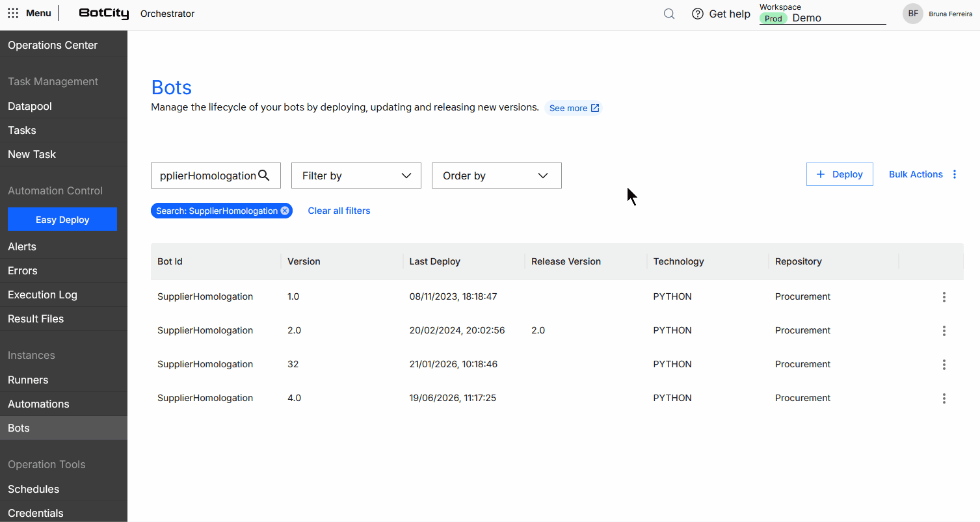The width and height of the screenshot is (980, 522).
Task: Open the Workspace Demo selector
Action: pos(823,18)
